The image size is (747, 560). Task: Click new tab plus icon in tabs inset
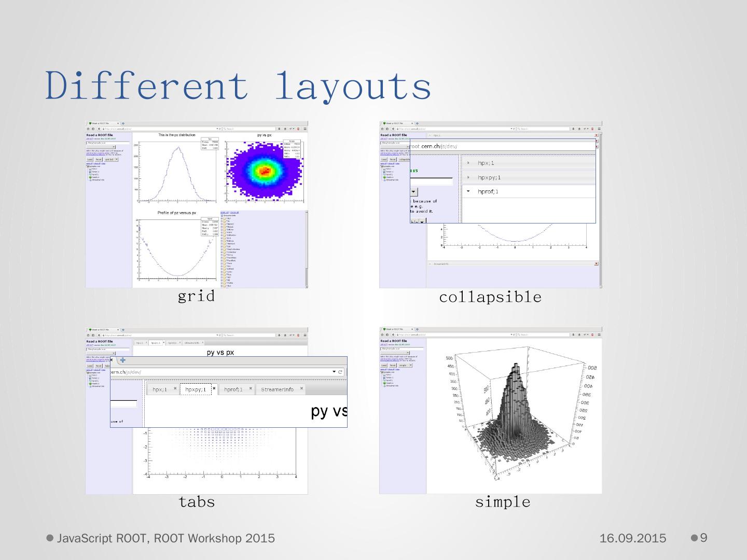click(123, 360)
